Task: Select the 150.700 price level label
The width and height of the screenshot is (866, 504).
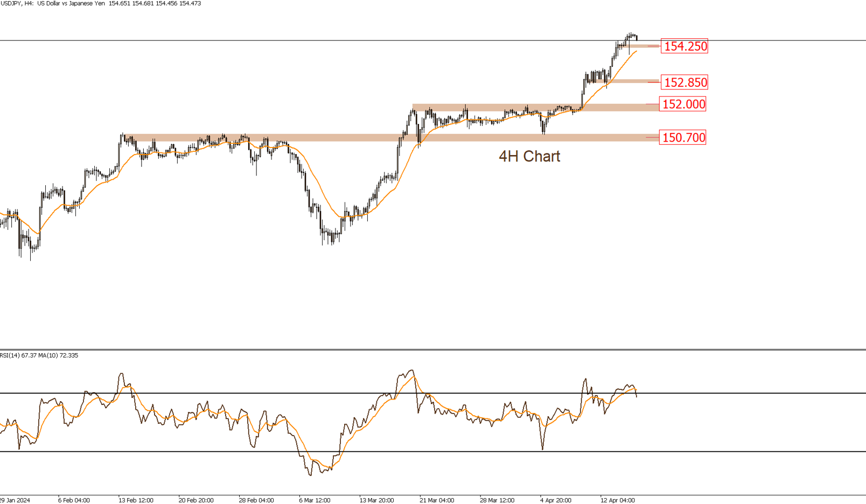Action: (x=683, y=137)
